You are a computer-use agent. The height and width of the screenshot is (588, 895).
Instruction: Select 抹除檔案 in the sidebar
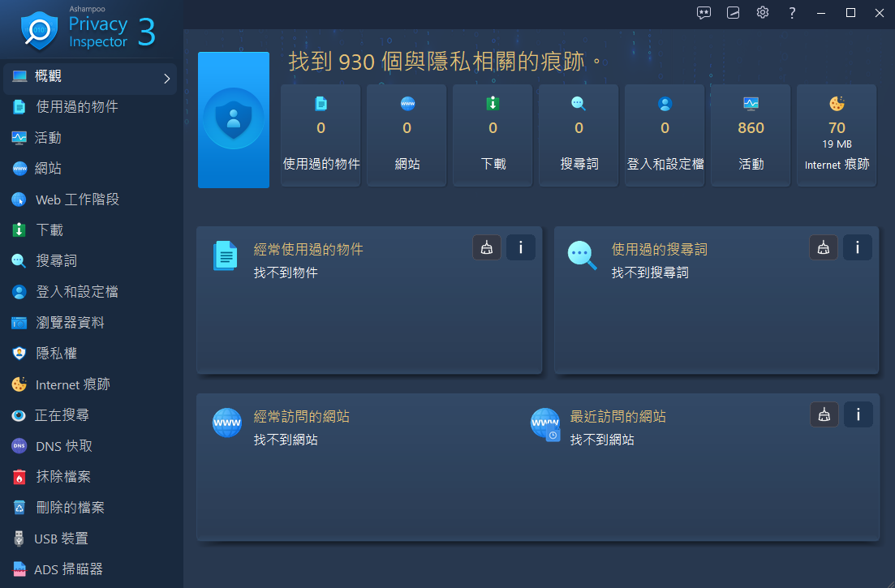[63, 477]
